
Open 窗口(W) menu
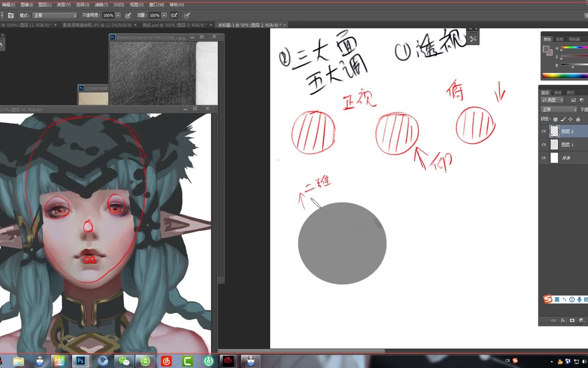tap(157, 5)
